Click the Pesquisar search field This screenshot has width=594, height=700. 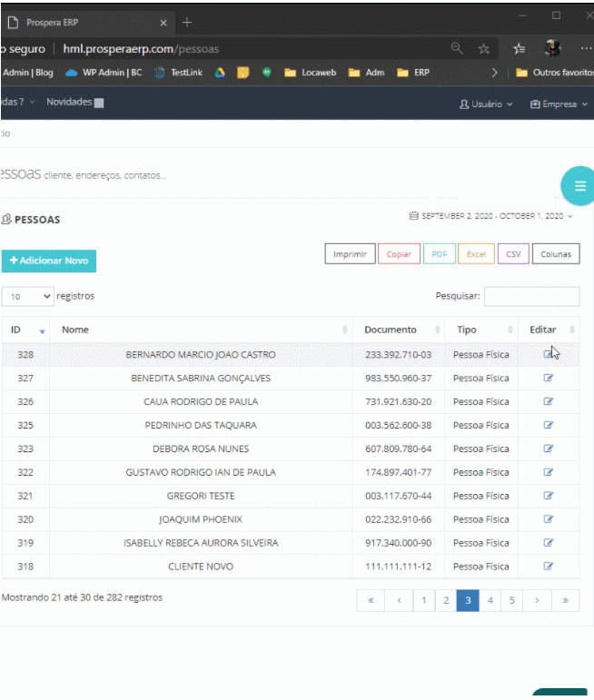(x=531, y=296)
